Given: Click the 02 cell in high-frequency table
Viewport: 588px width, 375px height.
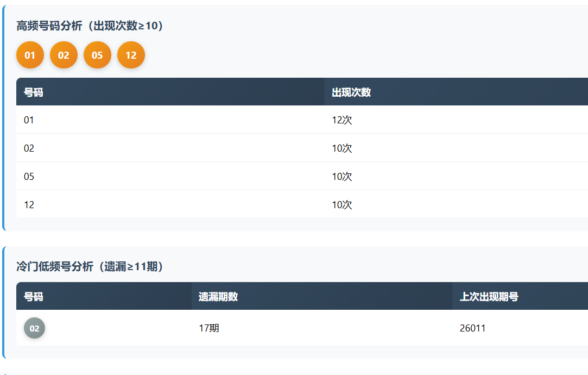Looking at the screenshot, I should coord(29,148).
